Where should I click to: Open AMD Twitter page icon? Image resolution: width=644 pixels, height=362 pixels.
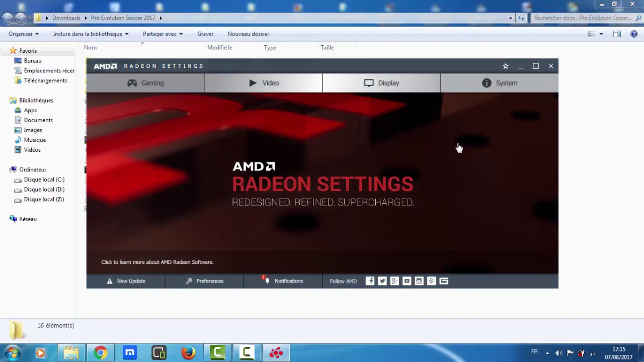pyautogui.click(x=382, y=281)
